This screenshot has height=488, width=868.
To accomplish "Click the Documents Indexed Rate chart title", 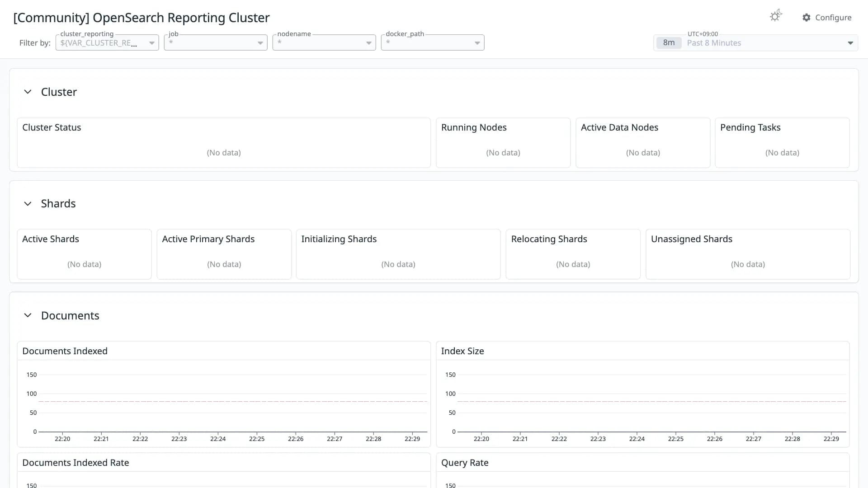I will (x=75, y=463).
